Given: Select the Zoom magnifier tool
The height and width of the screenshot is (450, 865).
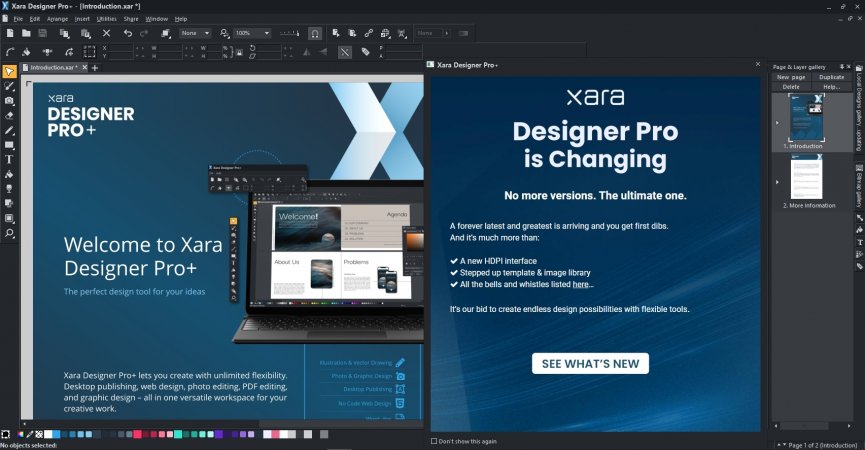Looking at the screenshot, I should [x=9, y=233].
